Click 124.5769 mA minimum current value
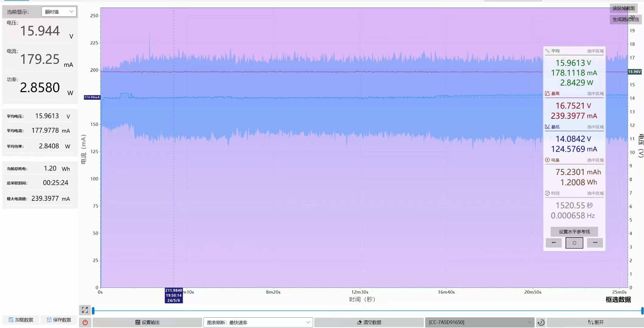 [x=574, y=149]
